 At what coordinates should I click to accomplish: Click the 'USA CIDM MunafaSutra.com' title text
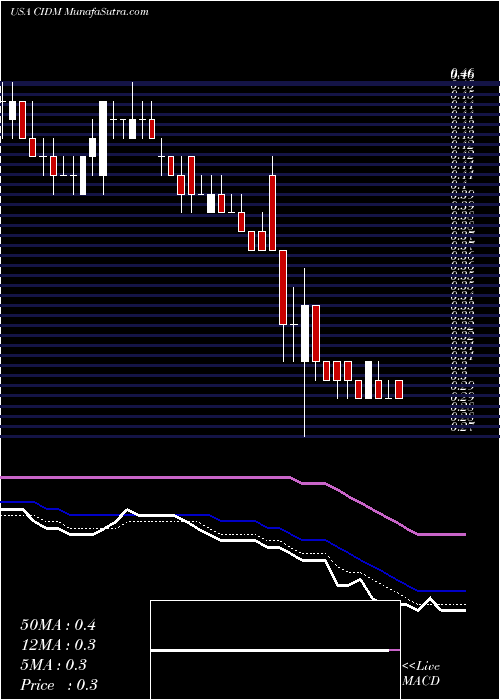pyautogui.click(x=79, y=12)
